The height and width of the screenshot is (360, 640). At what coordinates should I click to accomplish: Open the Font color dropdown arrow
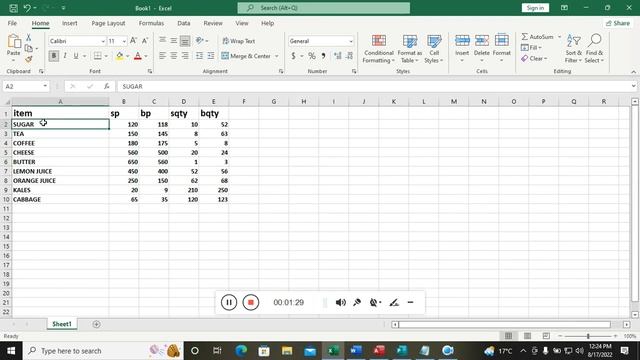[x=146, y=56]
